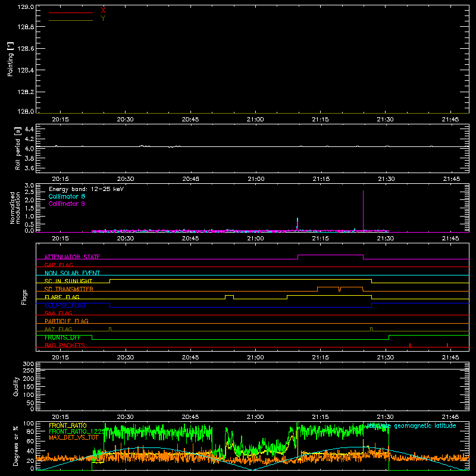Viewport: 476px width, 476px height.
Task: Click the white Quality data line
Action: [252, 369]
